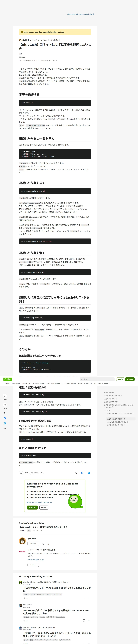Open more options for the スキル構築ガイド article

[x=89, y=621]
